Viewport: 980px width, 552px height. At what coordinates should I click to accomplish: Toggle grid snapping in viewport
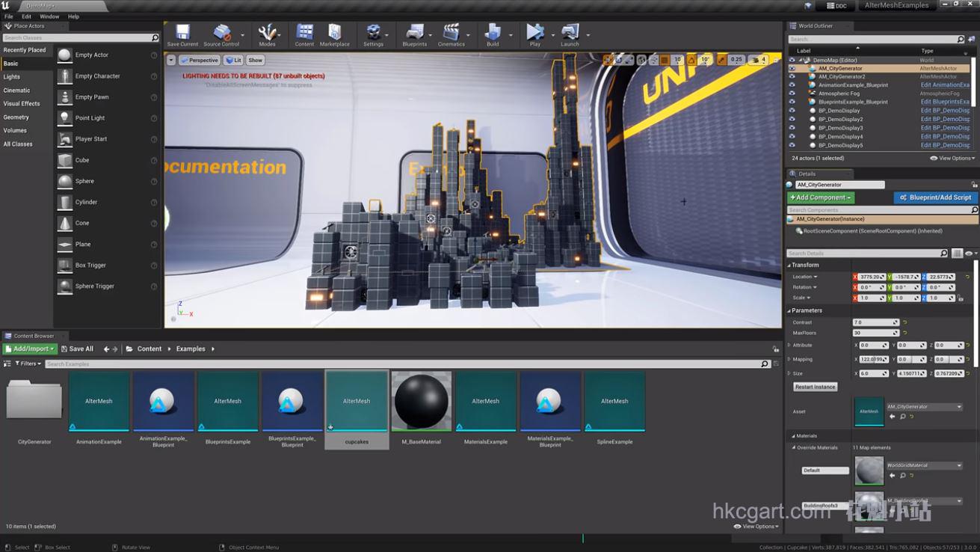point(665,60)
